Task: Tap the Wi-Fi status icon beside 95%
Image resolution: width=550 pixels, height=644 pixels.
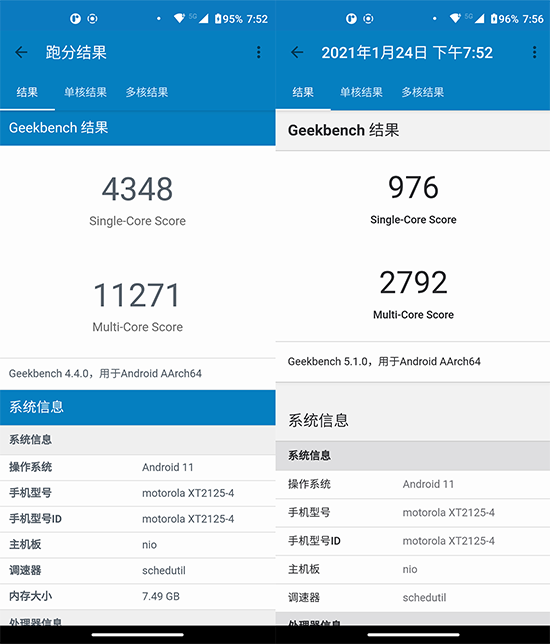Action: coord(179,18)
